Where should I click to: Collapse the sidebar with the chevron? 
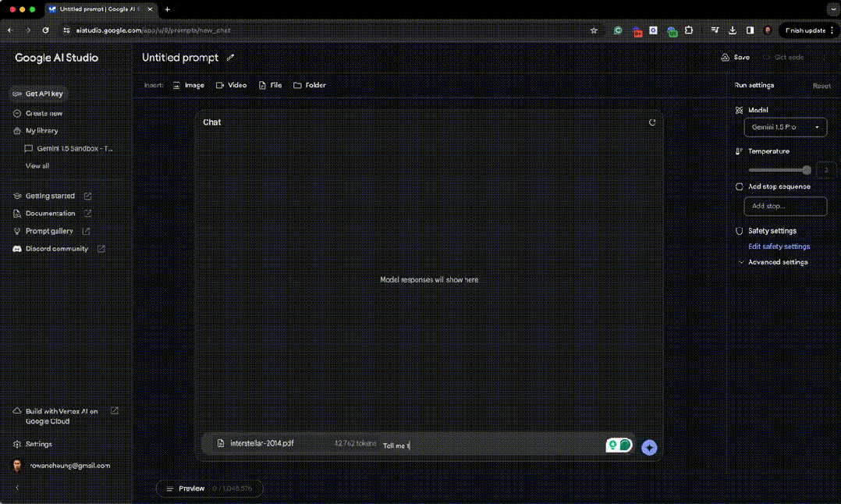tap(17, 488)
